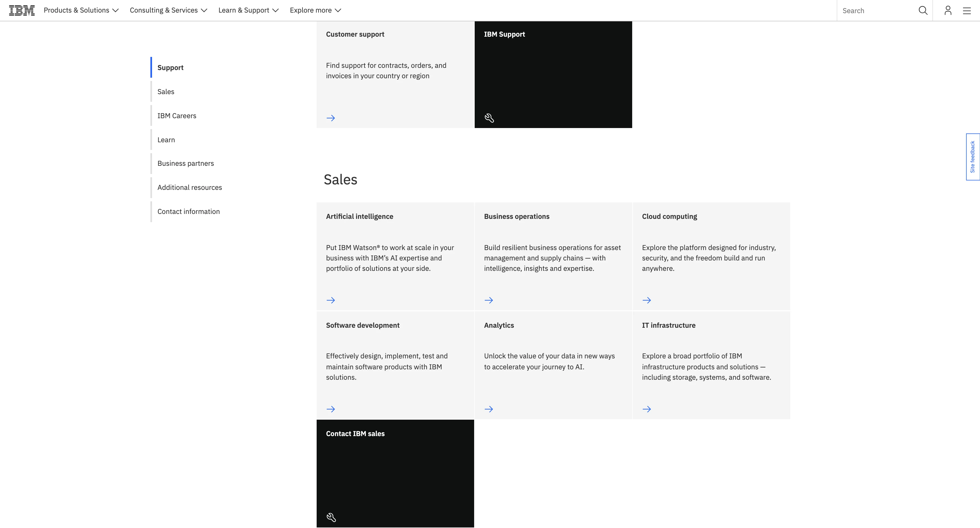Viewport: 980px width, 528px height.
Task: Open the user profile icon
Action: 948,10
